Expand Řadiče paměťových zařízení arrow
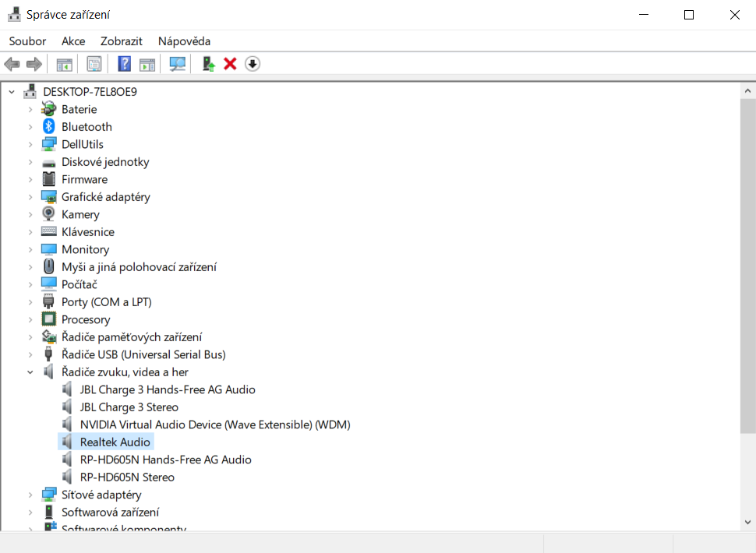Screen dimensions: 756x553 click(30, 336)
